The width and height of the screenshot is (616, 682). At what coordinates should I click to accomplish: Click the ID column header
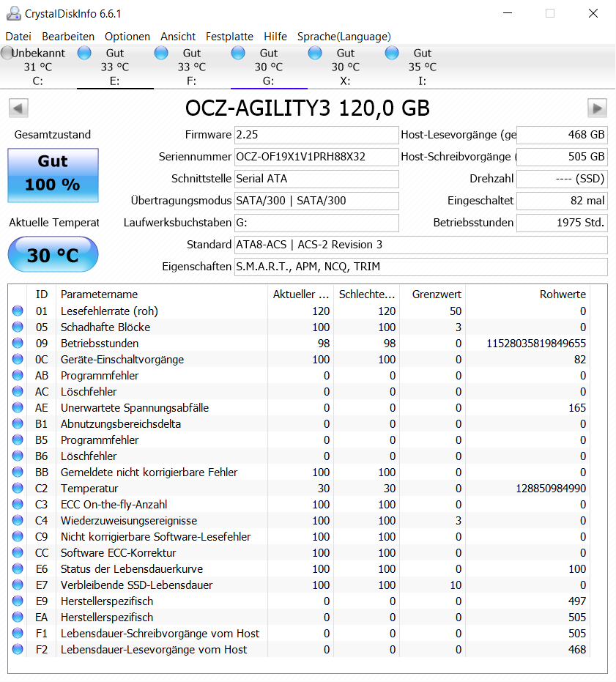41,294
